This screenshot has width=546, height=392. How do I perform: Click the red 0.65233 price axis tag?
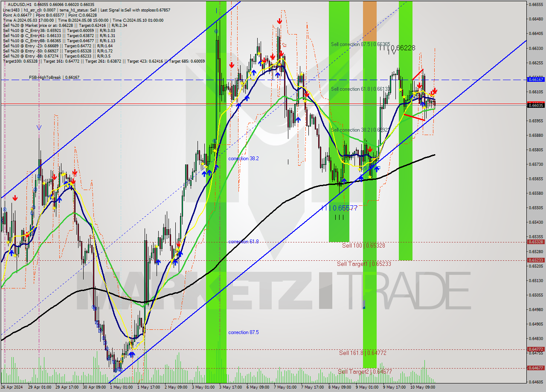tap(535, 260)
